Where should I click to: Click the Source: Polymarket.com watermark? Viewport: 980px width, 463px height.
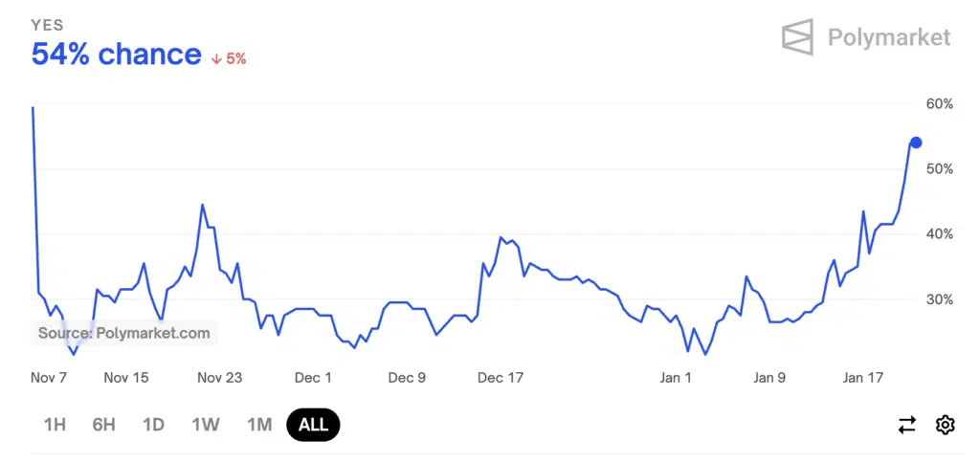tap(123, 333)
